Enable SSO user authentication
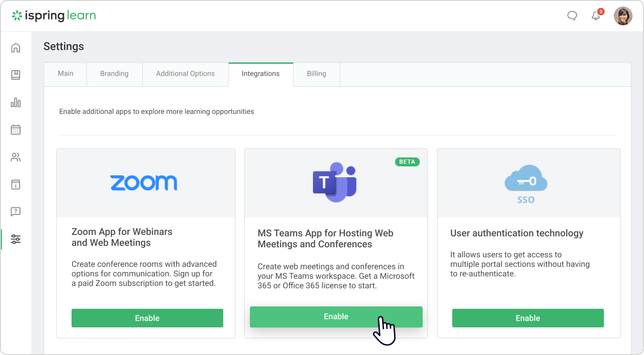Image resolution: width=644 pixels, height=355 pixels. tap(528, 318)
